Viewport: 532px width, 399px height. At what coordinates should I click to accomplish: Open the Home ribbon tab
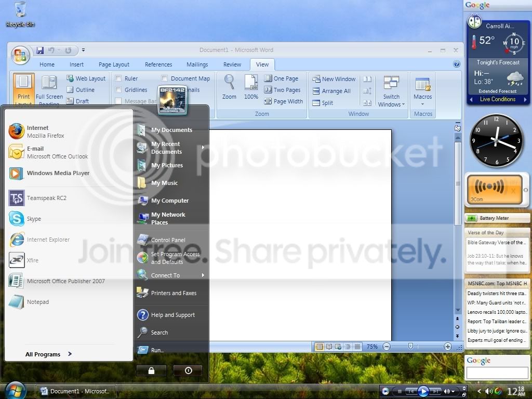[x=47, y=64]
